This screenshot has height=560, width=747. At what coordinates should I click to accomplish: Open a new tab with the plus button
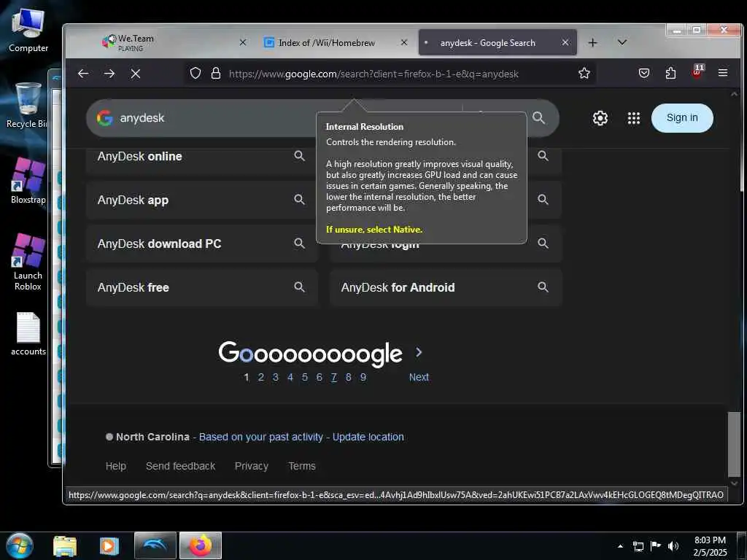(592, 43)
